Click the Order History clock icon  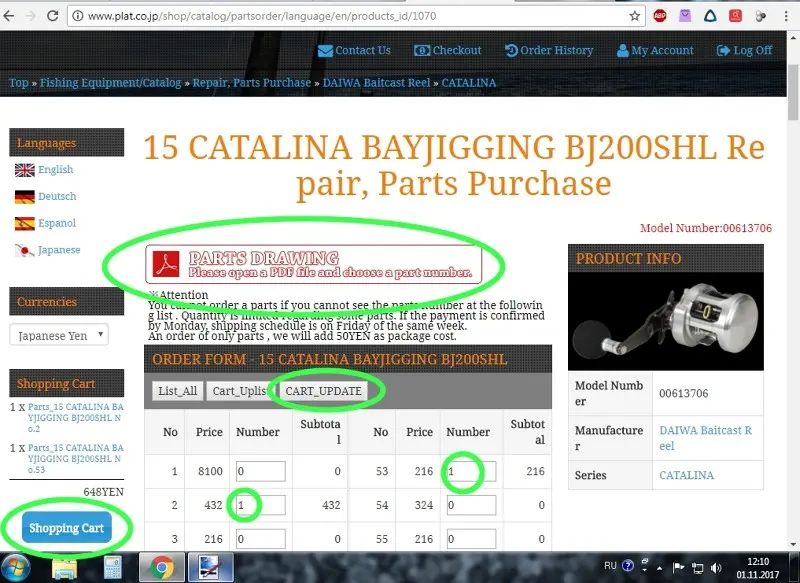pyautogui.click(x=511, y=50)
